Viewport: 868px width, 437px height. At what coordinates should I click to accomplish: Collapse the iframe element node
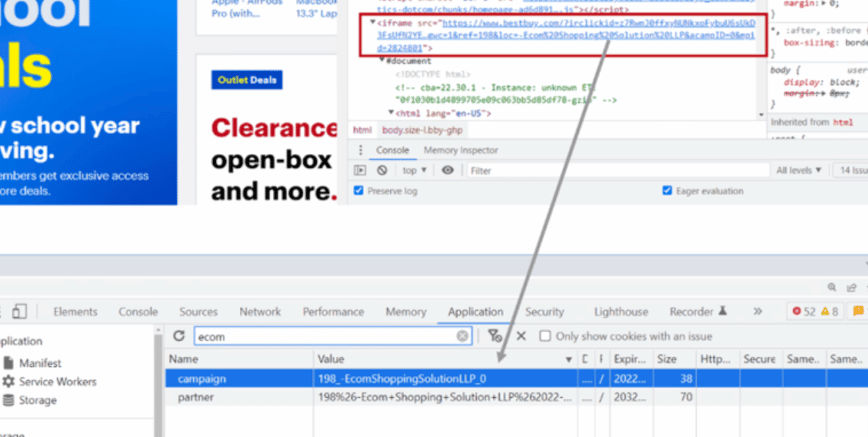pyautogui.click(x=373, y=23)
